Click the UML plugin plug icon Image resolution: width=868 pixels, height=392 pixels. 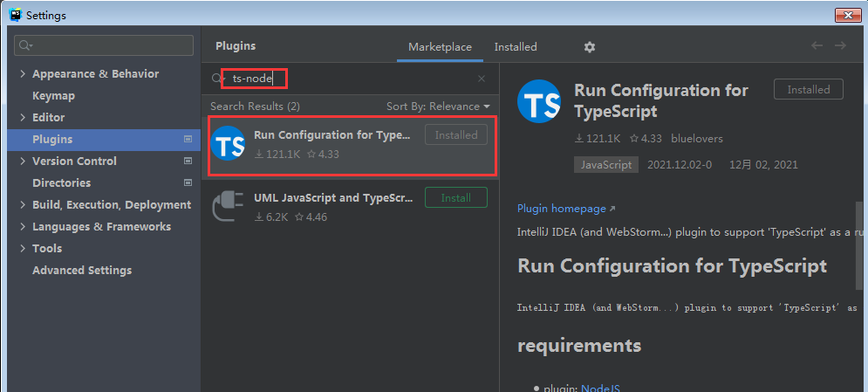point(229,207)
